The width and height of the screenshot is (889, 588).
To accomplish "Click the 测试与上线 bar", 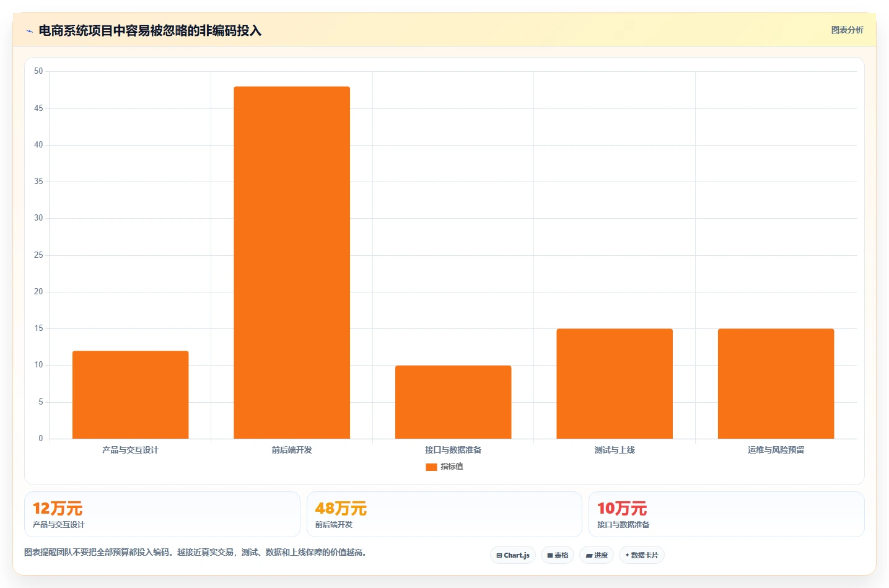I will (x=615, y=384).
